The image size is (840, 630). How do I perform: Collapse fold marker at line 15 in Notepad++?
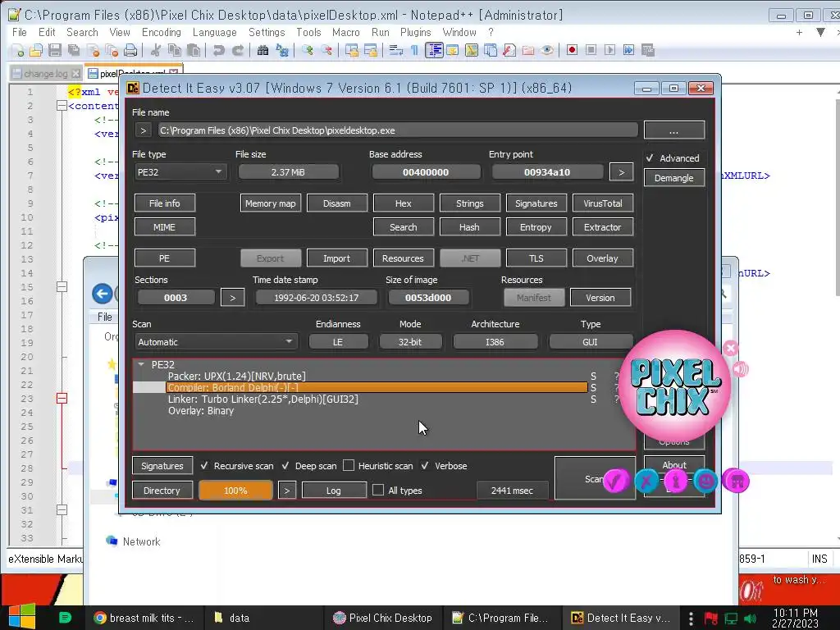[x=62, y=287]
